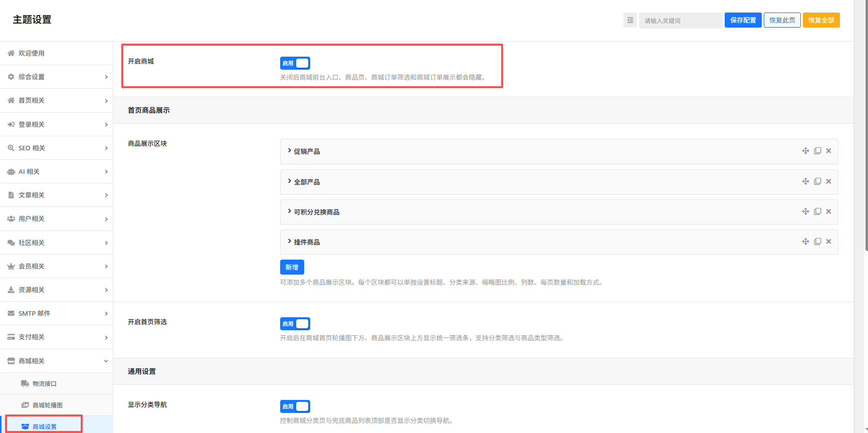Turn off the 显示分类导航 switch
Viewport: 868px width, 433px height.
[295, 406]
